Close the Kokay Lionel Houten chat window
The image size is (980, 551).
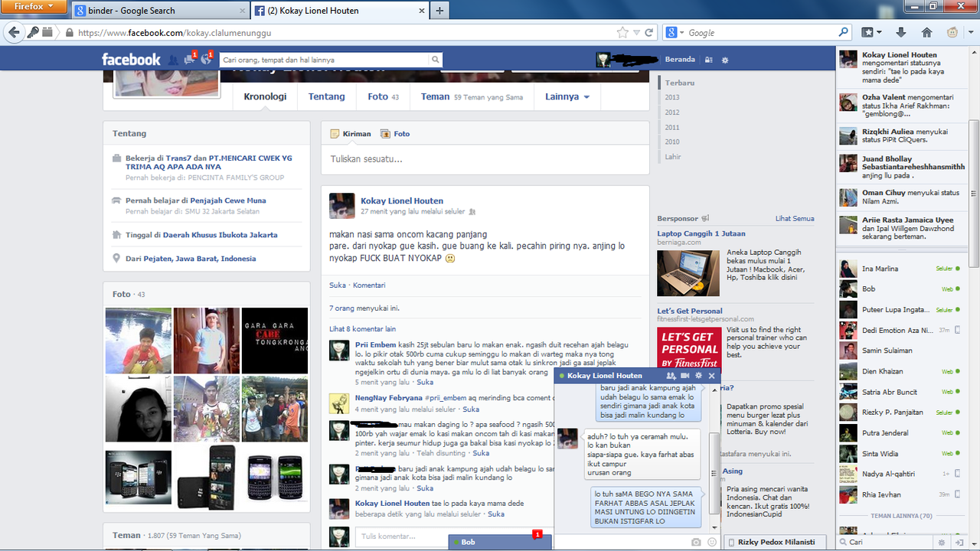tap(712, 376)
